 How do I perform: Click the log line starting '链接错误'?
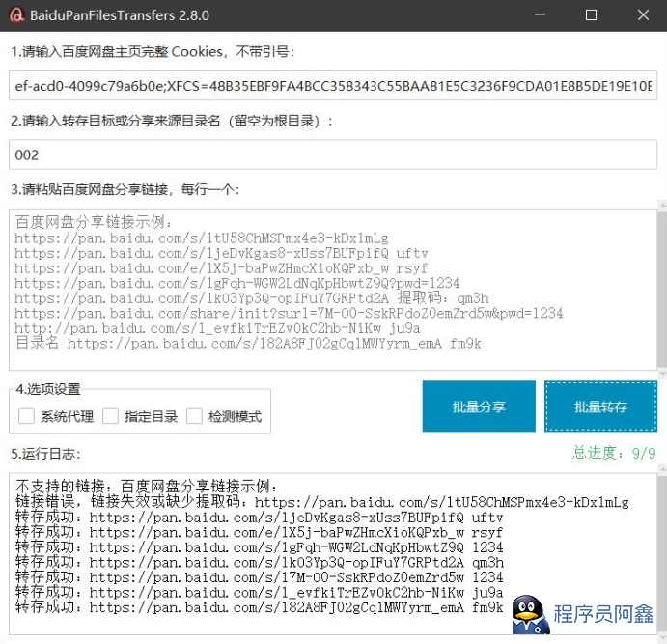pyautogui.click(x=322, y=501)
